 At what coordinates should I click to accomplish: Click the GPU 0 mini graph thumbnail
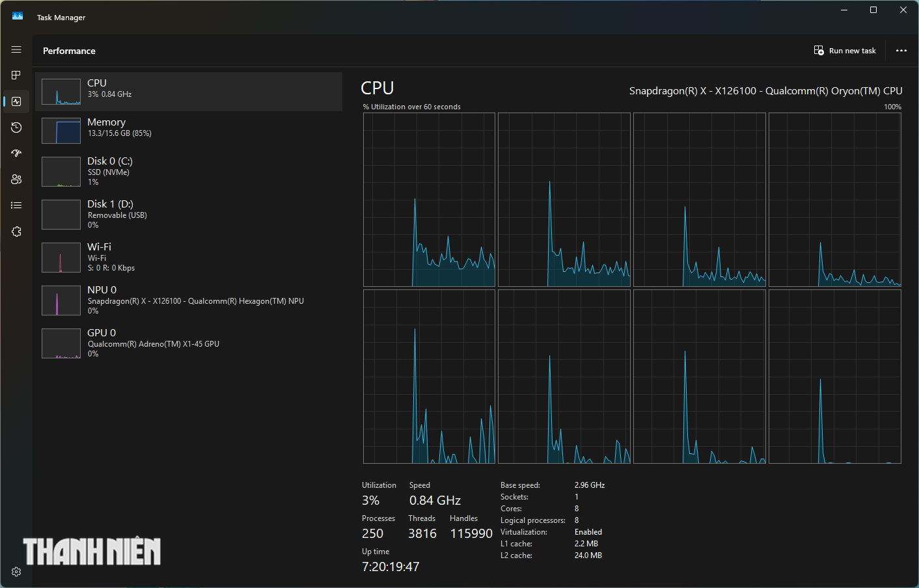61,343
